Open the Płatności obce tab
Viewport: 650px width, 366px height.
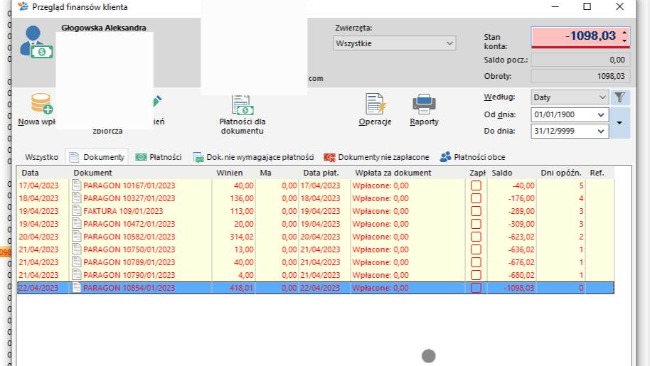pos(473,157)
